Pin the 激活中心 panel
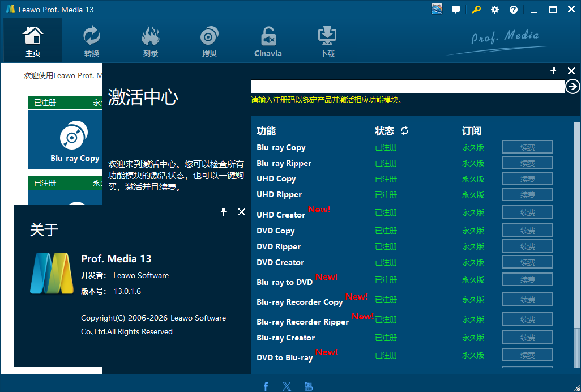The image size is (581, 392). pyautogui.click(x=553, y=70)
